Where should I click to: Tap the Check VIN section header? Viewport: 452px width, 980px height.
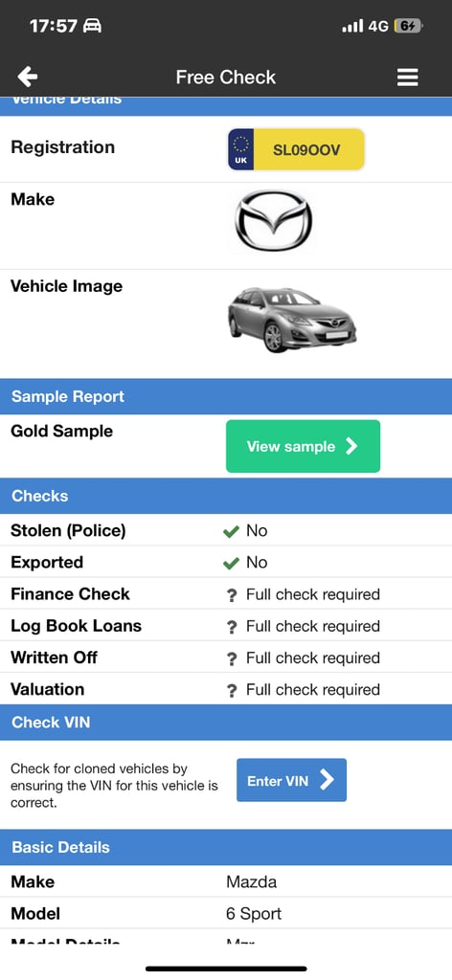pos(226,723)
